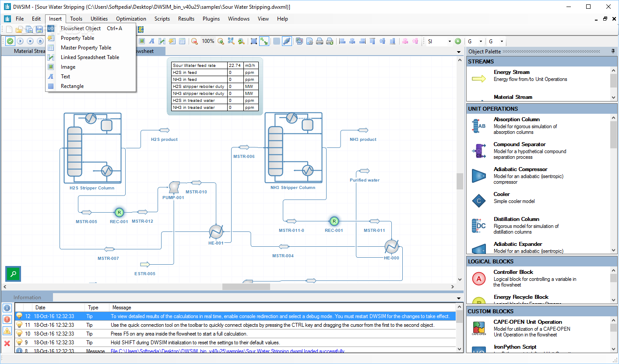Open the Utilities menu

tap(99, 19)
